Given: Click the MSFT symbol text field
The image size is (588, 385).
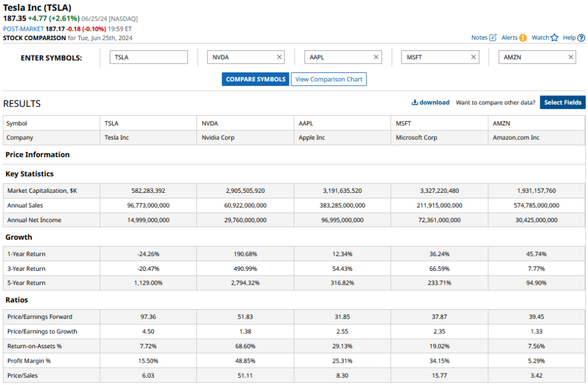Looking at the screenshot, I should click(435, 57).
